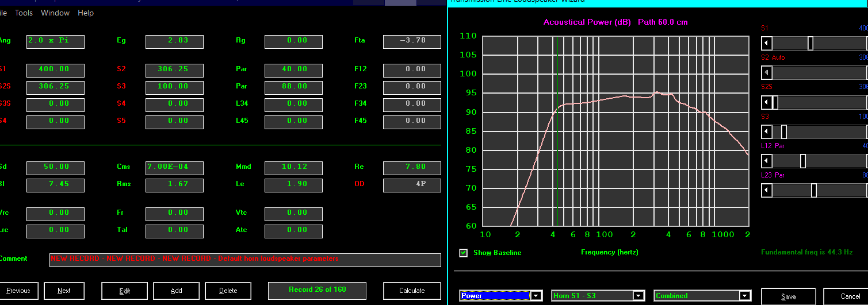Click the S1 slider thumb
This screenshot has width=868, height=305.
click(810, 43)
